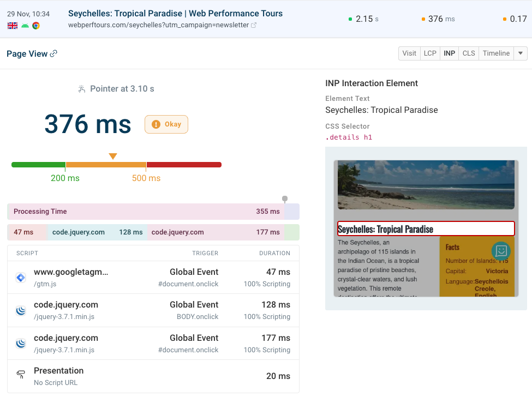Click the Seychelles page screenshot preview
This screenshot has width=532, height=403.
click(x=426, y=229)
